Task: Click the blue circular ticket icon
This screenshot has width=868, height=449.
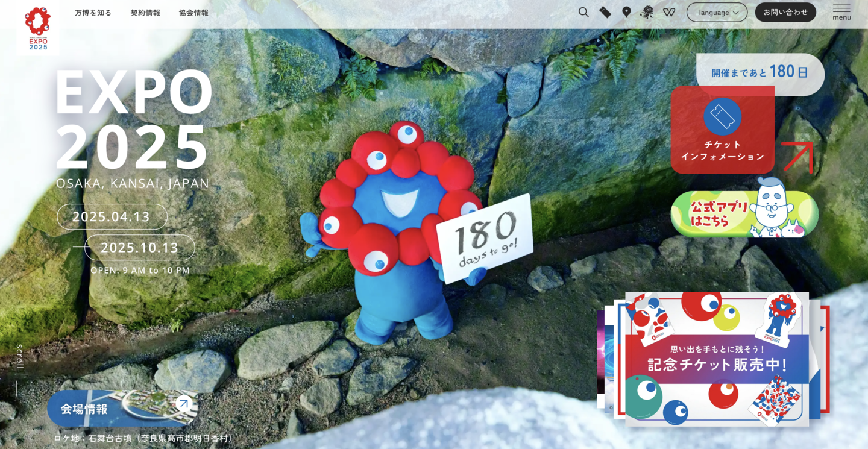Action: [x=722, y=116]
